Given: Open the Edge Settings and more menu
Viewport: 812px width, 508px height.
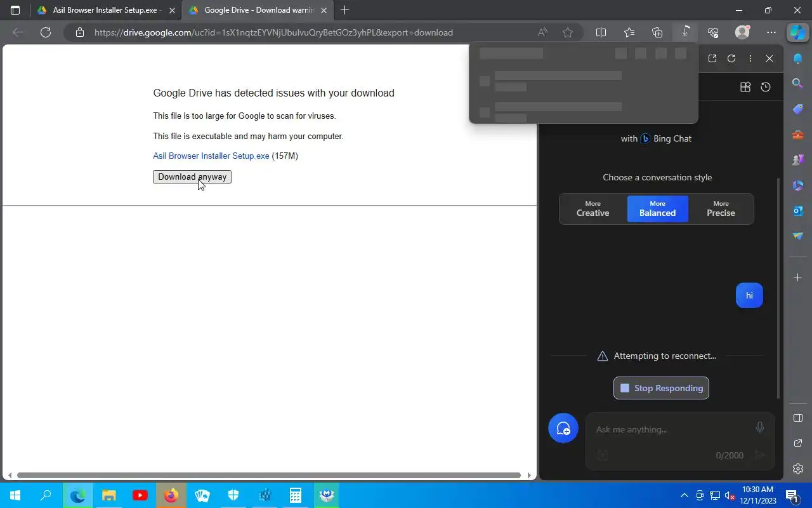Looking at the screenshot, I should (771, 32).
